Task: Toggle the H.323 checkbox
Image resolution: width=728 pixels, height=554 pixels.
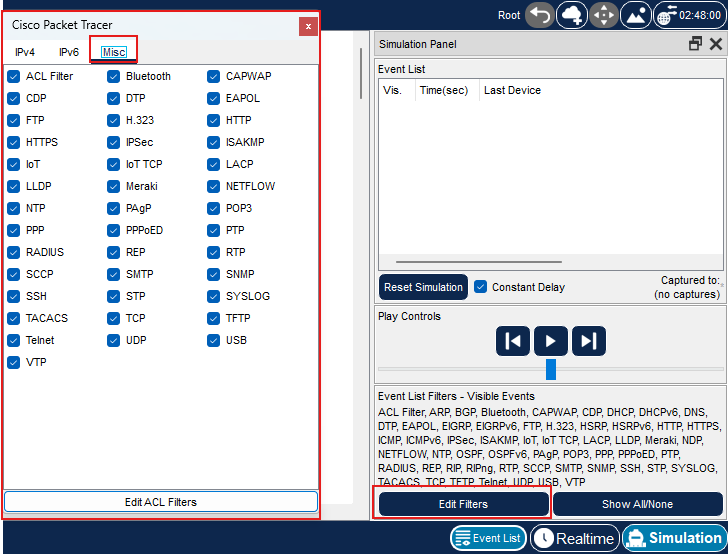Action: point(113,120)
